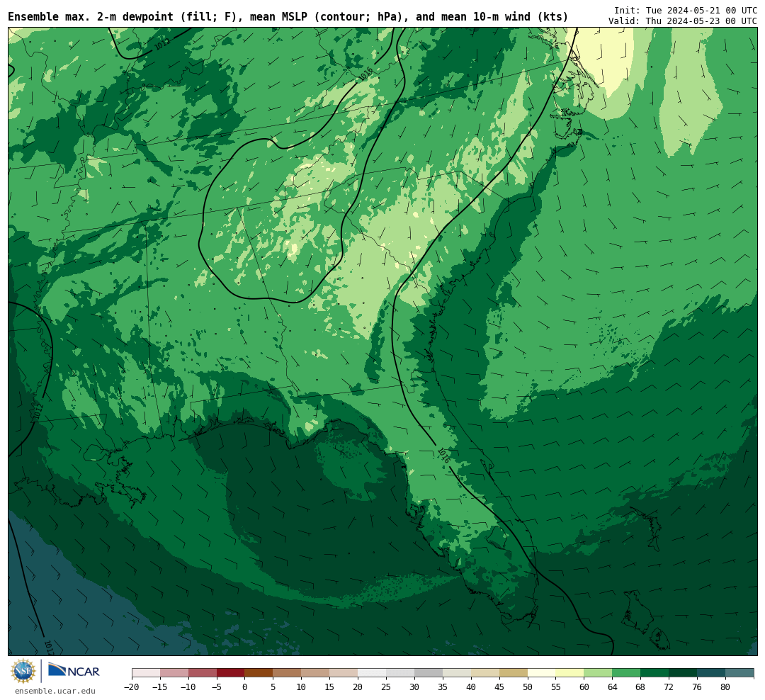Pick the pale beige swatch for 35 to 40
Viewport: 765px width, 700px height.
coord(457,673)
